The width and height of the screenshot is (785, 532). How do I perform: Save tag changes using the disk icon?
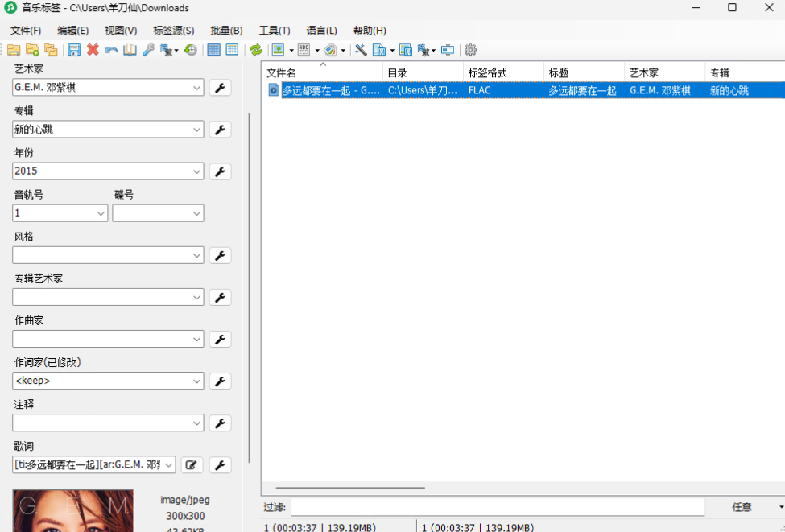pos(74,49)
